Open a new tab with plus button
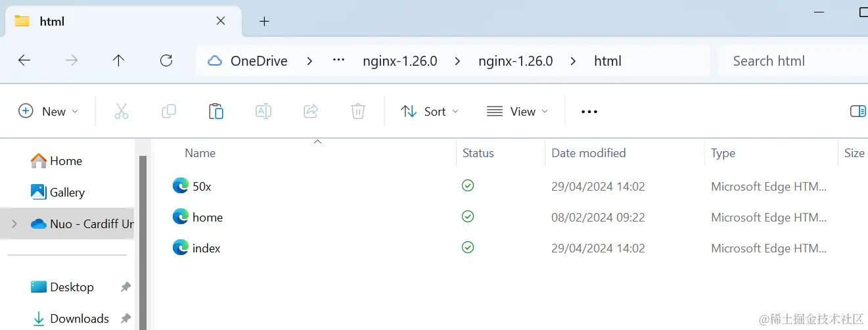The width and height of the screenshot is (868, 330). tap(264, 21)
